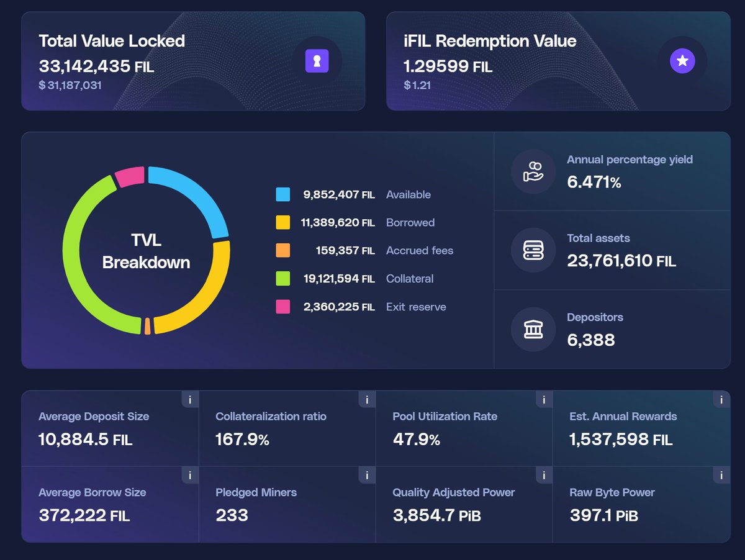Click the 33,142,435 FIL total value
745x560 pixels.
coord(96,66)
